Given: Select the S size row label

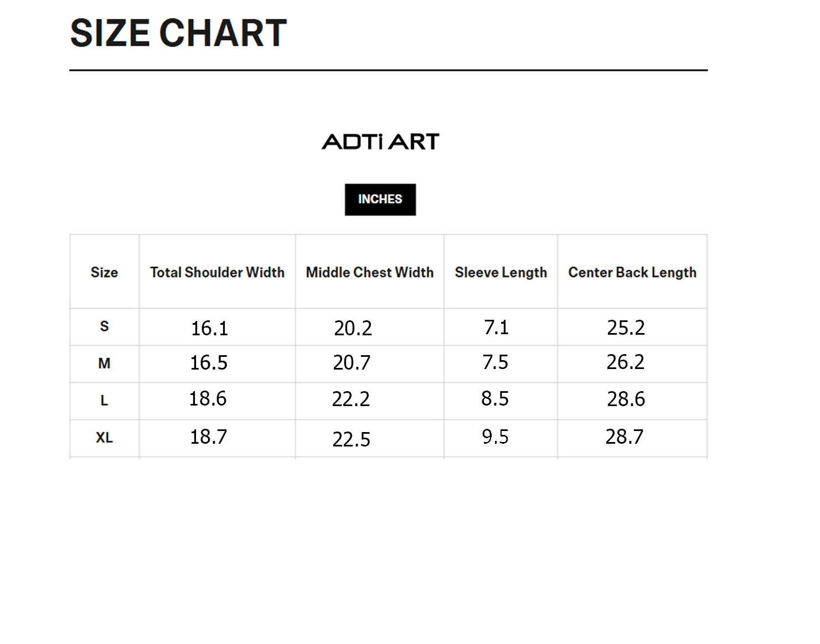Looking at the screenshot, I should point(104,326).
